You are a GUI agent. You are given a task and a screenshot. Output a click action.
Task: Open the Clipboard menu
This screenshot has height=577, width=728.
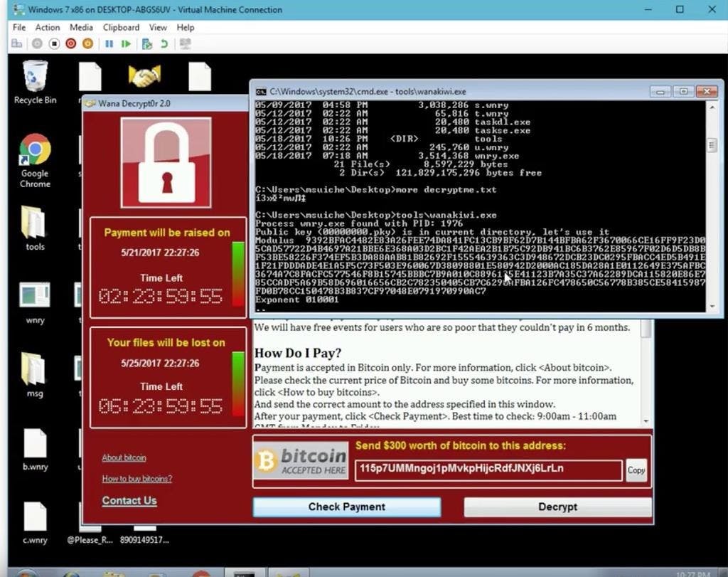pyautogui.click(x=121, y=28)
